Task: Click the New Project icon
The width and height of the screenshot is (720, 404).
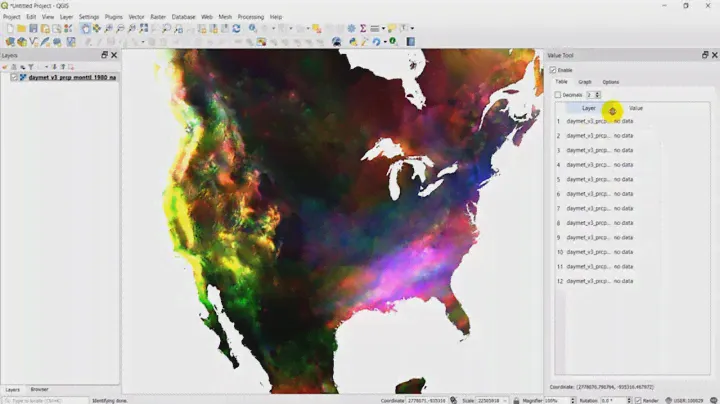Action: (9, 29)
